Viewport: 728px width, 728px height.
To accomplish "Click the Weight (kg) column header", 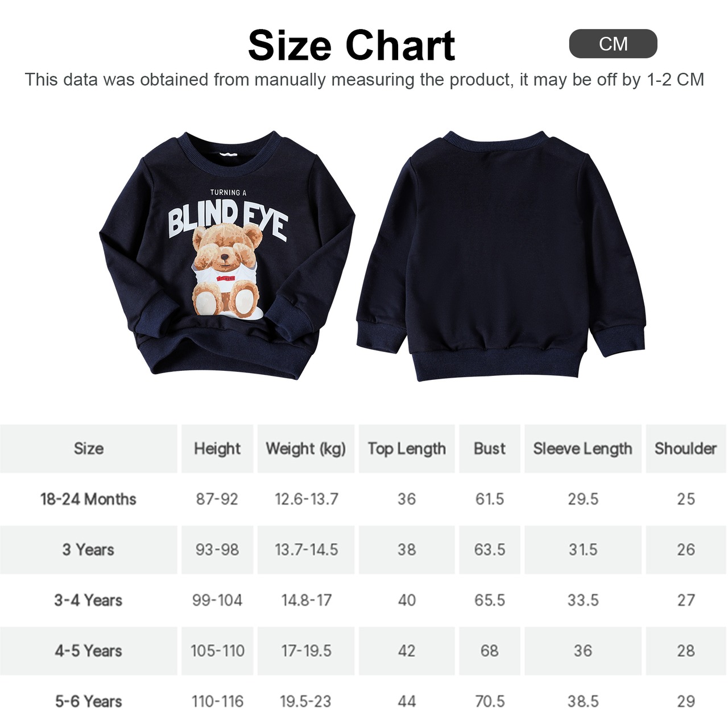I will (x=306, y=449).
